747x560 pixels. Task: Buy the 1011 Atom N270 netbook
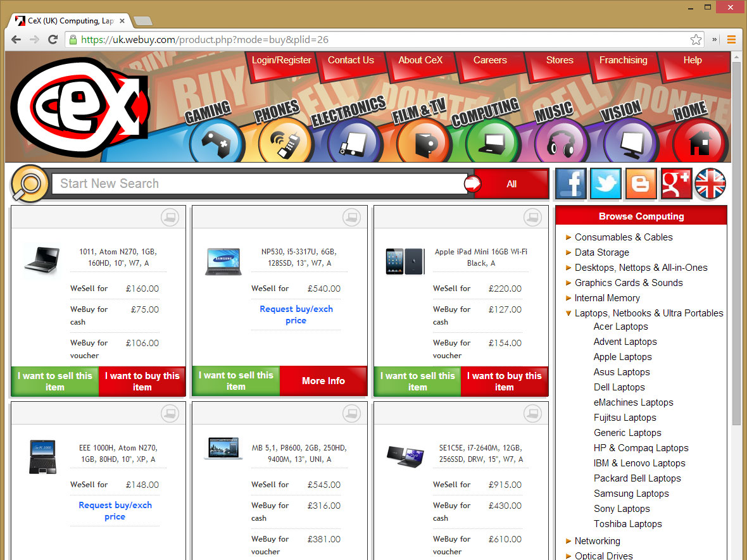click(142, 382)
